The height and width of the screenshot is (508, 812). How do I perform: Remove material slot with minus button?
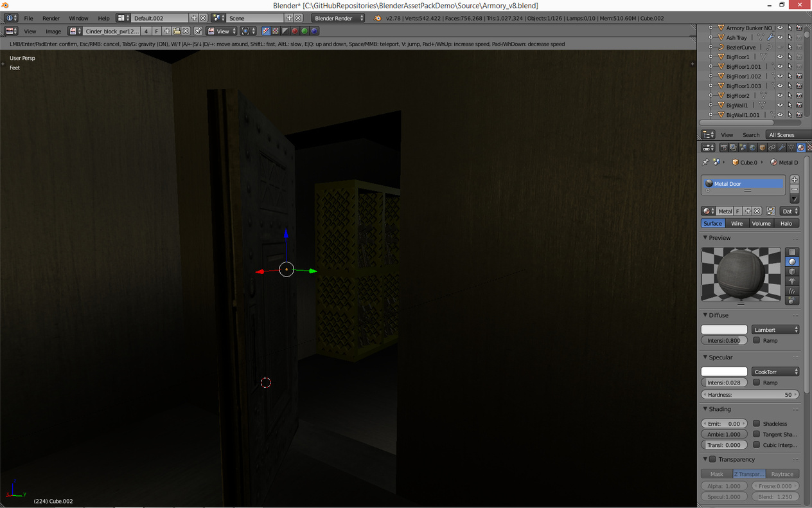tap(795, 189)
